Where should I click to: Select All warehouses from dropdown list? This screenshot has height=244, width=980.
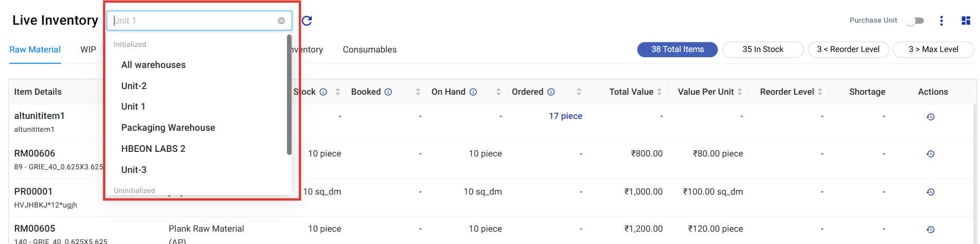pos(154,65)
